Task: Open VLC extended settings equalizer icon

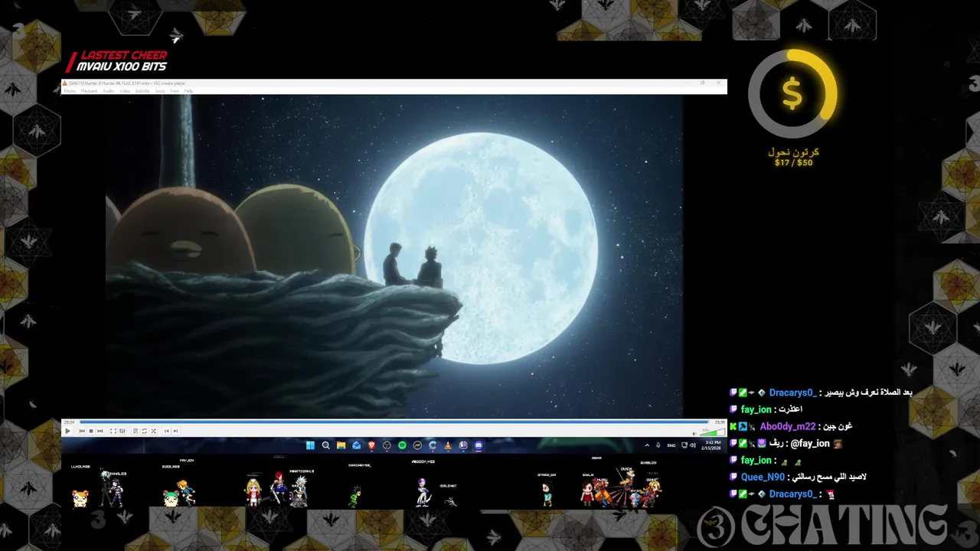Action: (x=122, y=431)
